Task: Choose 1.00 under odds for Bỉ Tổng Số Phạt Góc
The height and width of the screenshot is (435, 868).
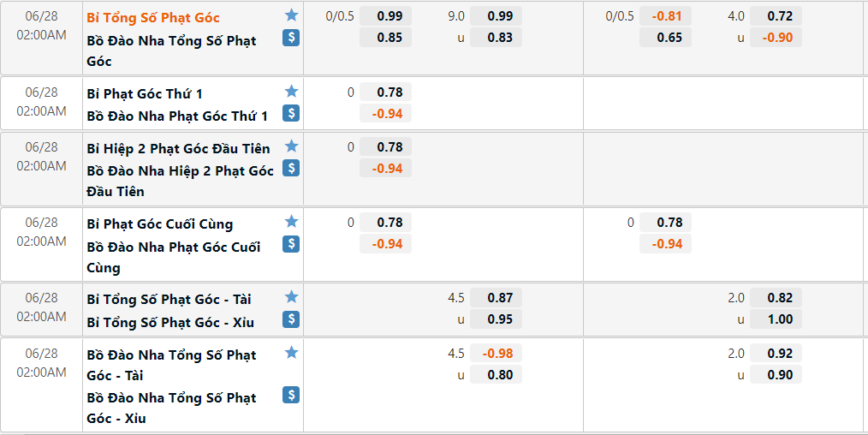Action: click(776, 319)
